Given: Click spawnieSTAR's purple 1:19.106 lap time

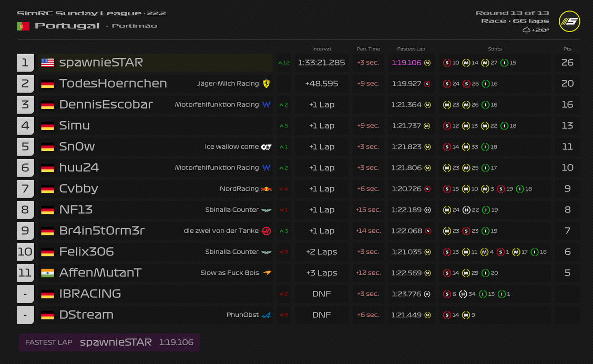Looking at the screenshot, I should [406, 63].
